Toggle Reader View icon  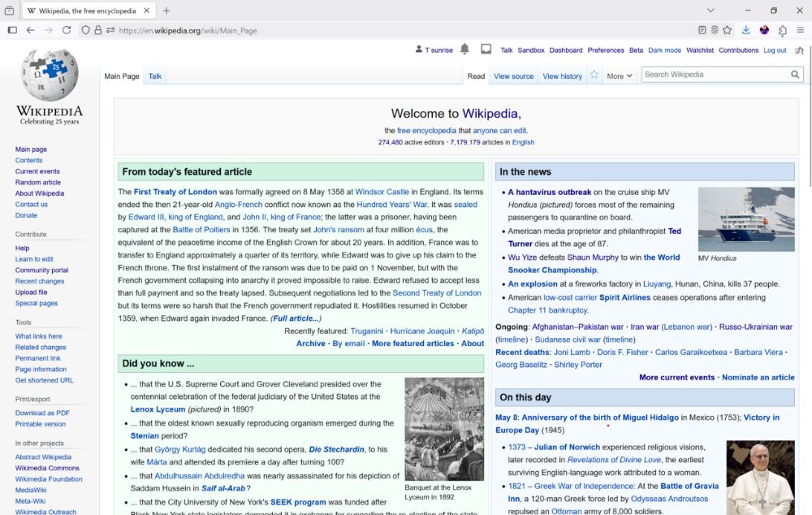coord(702,30)
